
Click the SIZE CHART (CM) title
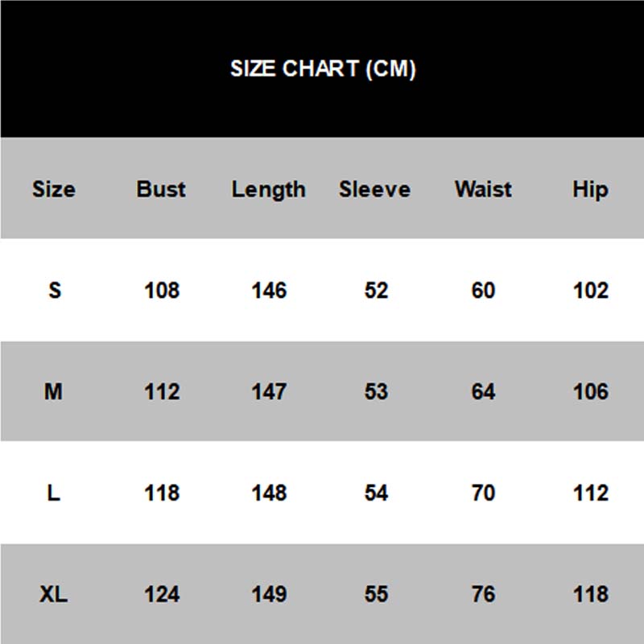(x=323, y=69)
